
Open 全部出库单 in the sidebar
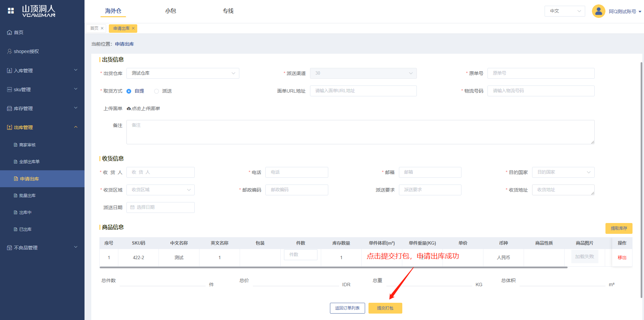(29, 162)
